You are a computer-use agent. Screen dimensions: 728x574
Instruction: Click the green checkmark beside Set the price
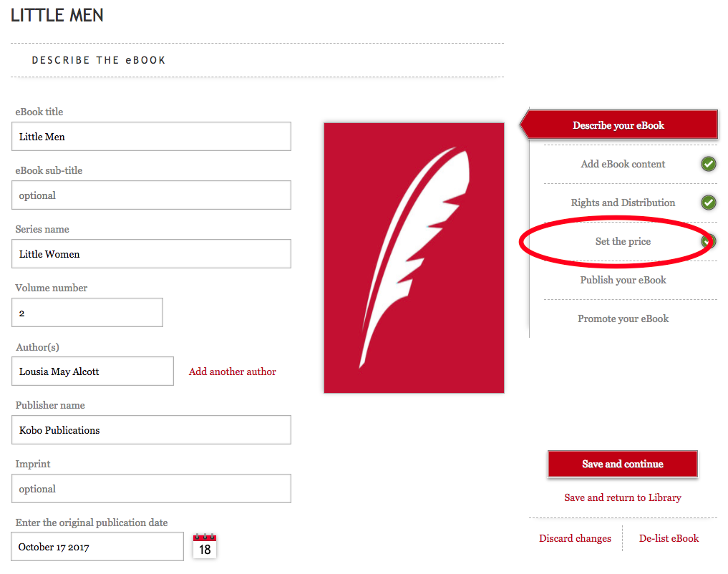tap(708, 241)
